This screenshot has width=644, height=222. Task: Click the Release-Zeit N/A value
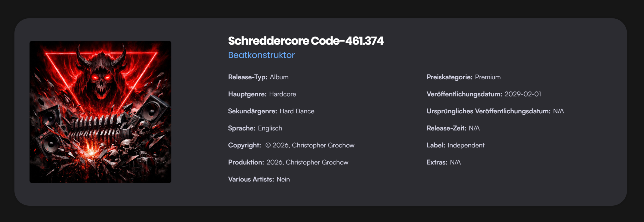[474, 128]
